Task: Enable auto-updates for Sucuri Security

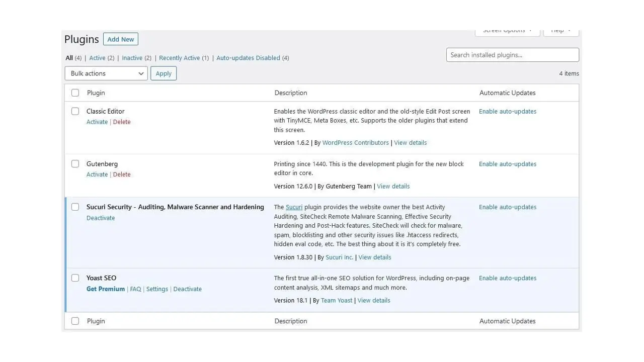Action: click(508, 207)
